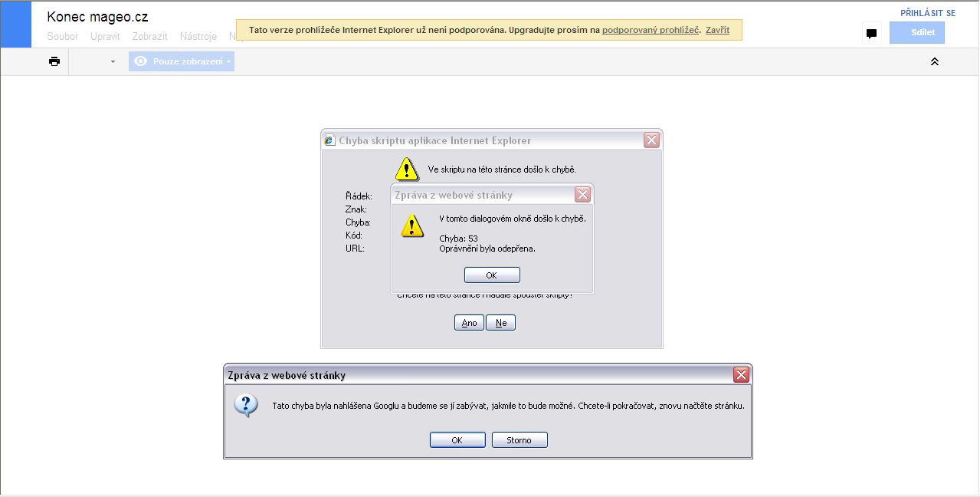Close the Chyba: 53 message dialog with X

pyautogui.click(x=582, y=195)
